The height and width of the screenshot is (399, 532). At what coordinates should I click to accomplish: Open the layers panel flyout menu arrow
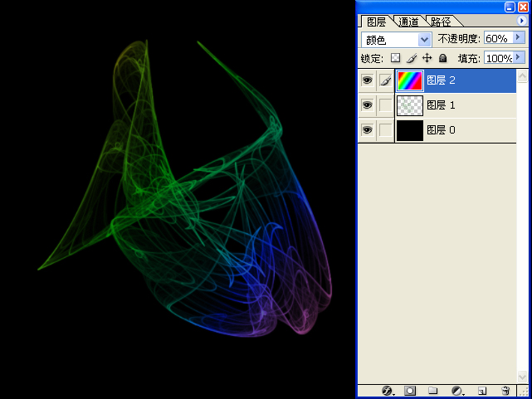coord(521,21)
